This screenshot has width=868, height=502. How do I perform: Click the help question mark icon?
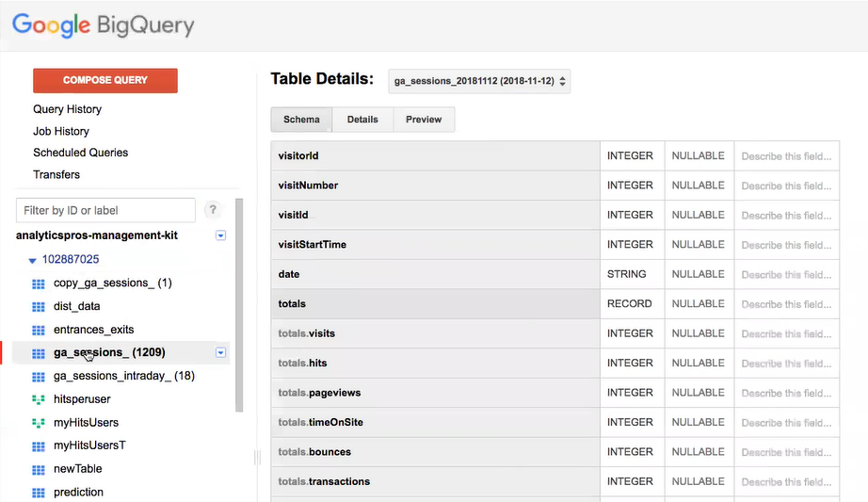click(x=213, y=210)
